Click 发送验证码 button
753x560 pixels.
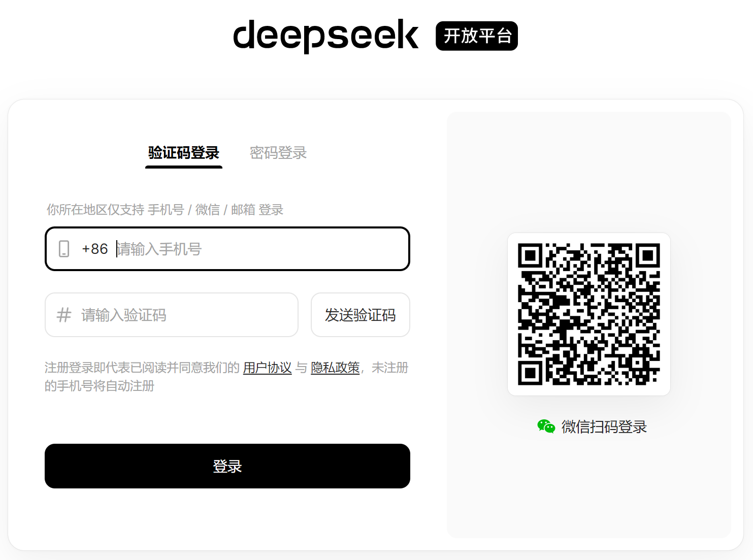361,315
